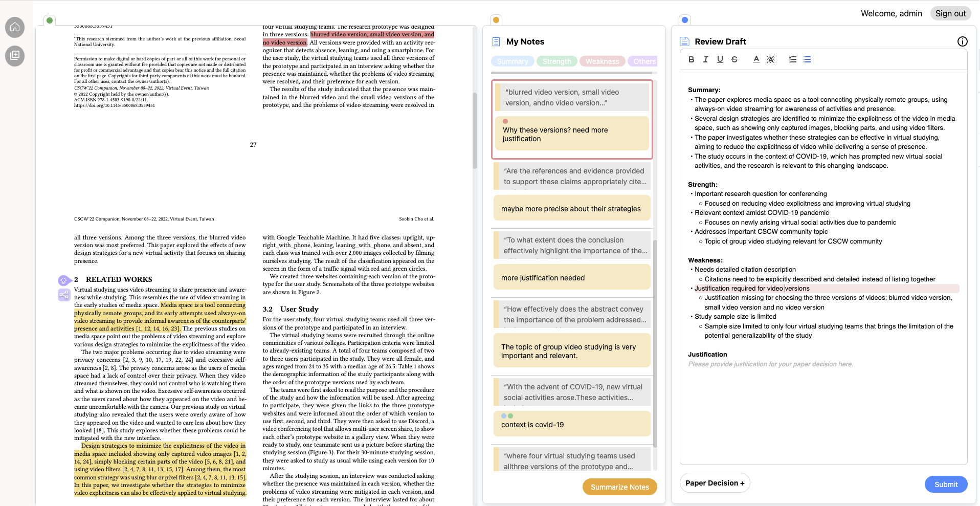The image size is (980, 506).
Task: Expand the Paper Decision + option
Action: pyautogui.click(x=715, y=483)
